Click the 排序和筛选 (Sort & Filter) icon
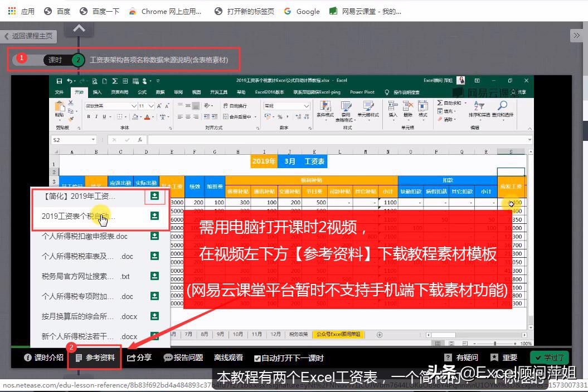588x392 pixels. coord(478,110)
